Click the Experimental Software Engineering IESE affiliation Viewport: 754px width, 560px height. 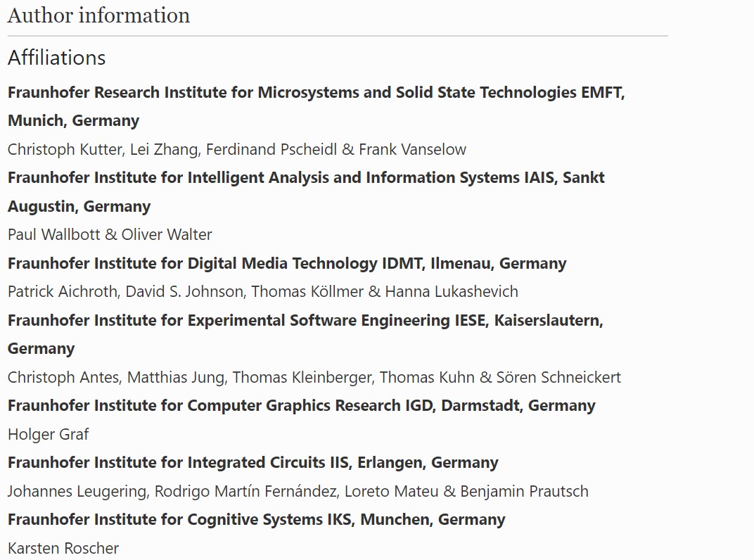coord(305,320)
